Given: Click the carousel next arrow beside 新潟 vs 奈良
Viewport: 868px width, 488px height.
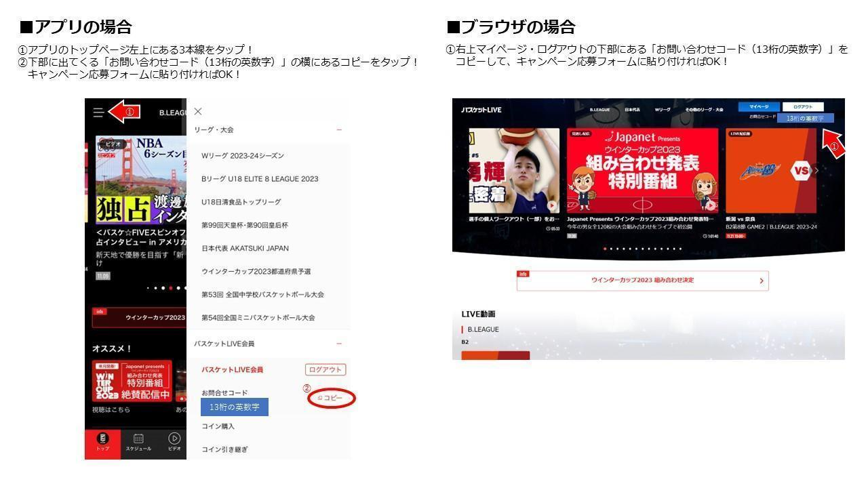Looking at the screenshot, I should click(x=816, y=170).
